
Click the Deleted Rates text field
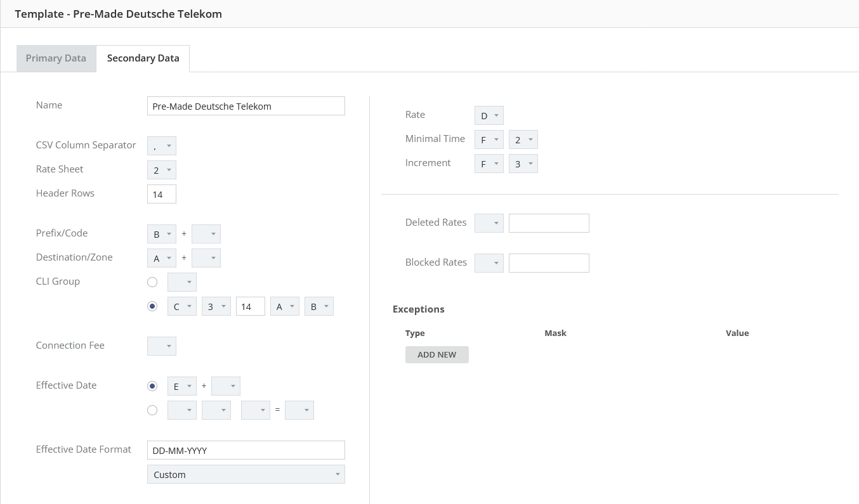549,223
